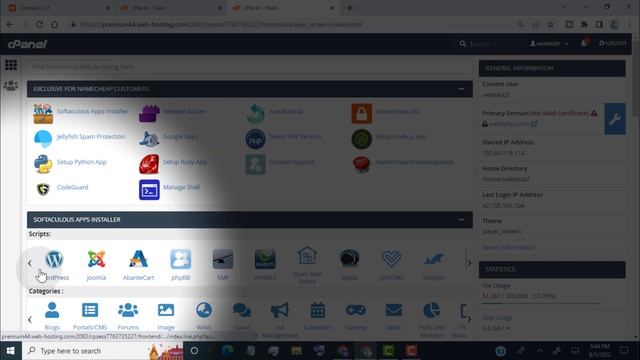
Task: Open the Forums category
Action: point(128,316)
